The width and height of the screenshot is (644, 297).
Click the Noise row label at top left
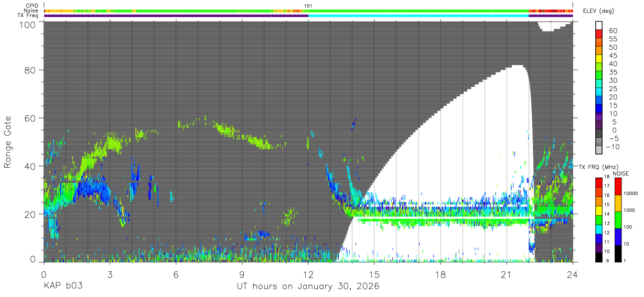click(x=31, y=10)
